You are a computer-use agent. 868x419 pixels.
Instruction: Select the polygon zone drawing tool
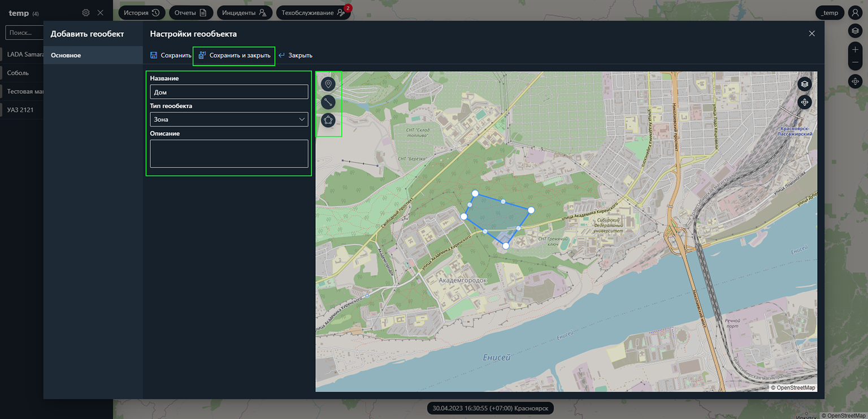click(328, 120)
